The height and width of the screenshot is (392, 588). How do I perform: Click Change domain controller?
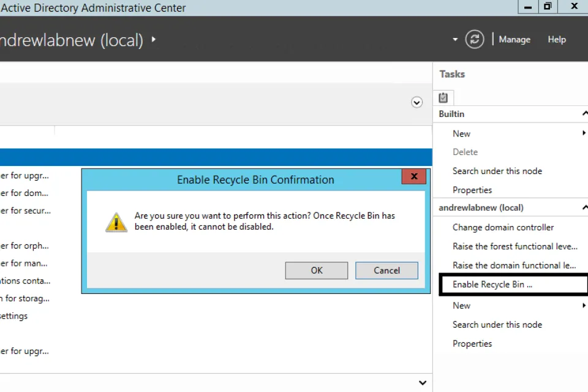pos(503,227)
